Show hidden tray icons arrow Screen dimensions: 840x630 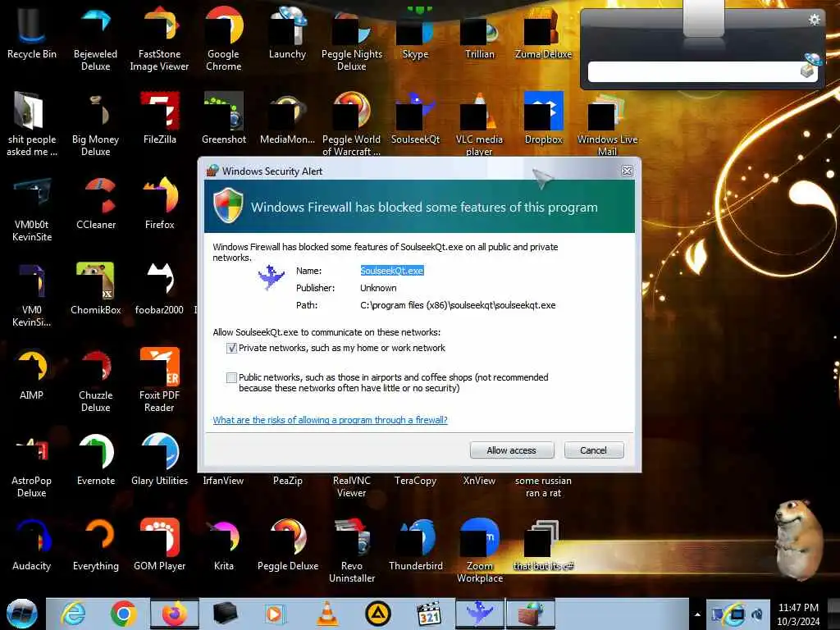pos(697,614)
